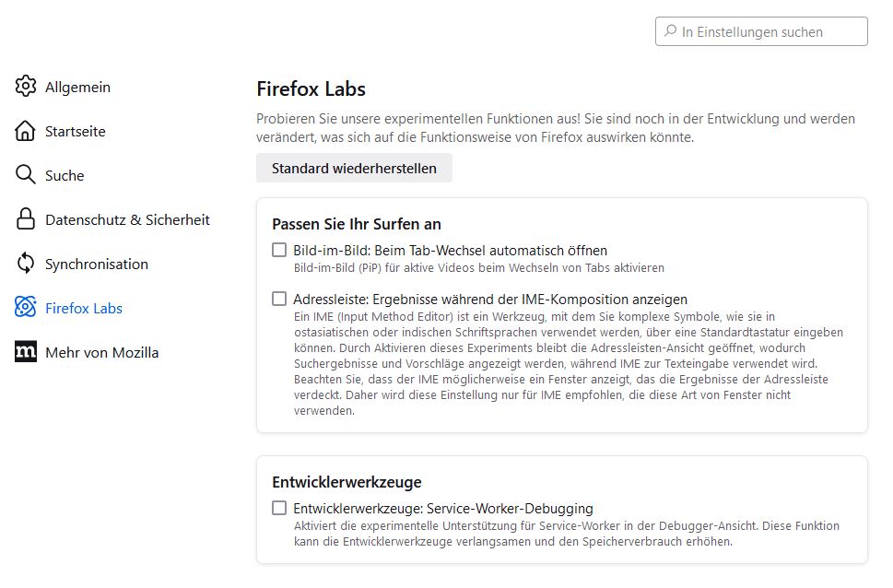The height and width of the screenshot is (588, 893).
Task: Open Mehr von Mozilla link
Action: point(101,352)
